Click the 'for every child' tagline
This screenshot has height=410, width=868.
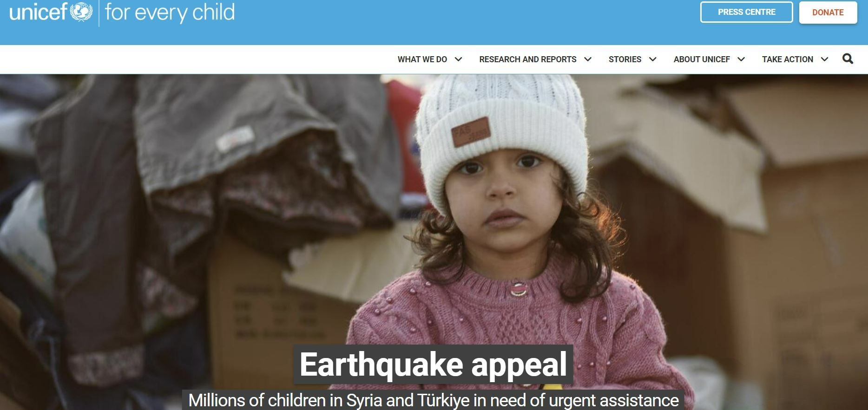(x=170, y=13)
